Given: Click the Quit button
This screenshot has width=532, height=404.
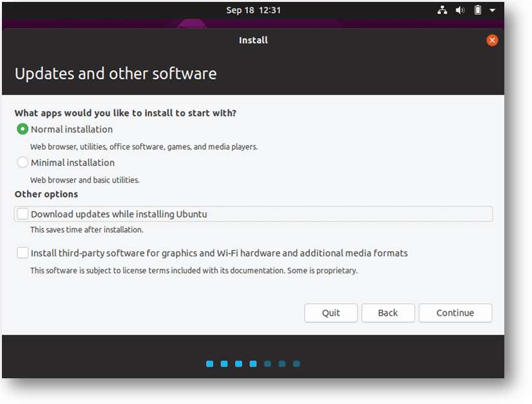Looking at the screenshot, I should (331, 313).
